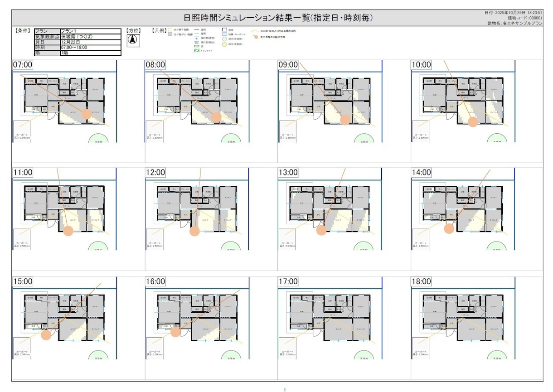This screenshot has height=392, width=553.
Task: Click the 16:00 time label
Action: (155, 281)
